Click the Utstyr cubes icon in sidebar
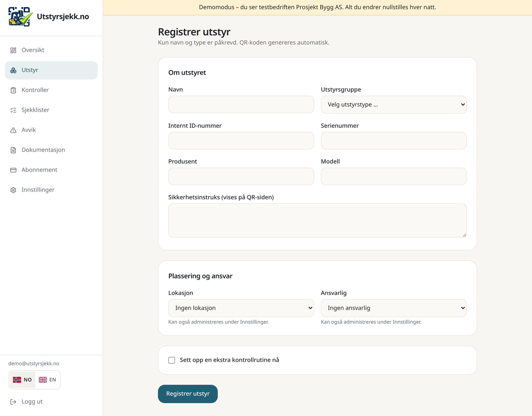Screen dimensions: 532x416 tap(13, 70)
